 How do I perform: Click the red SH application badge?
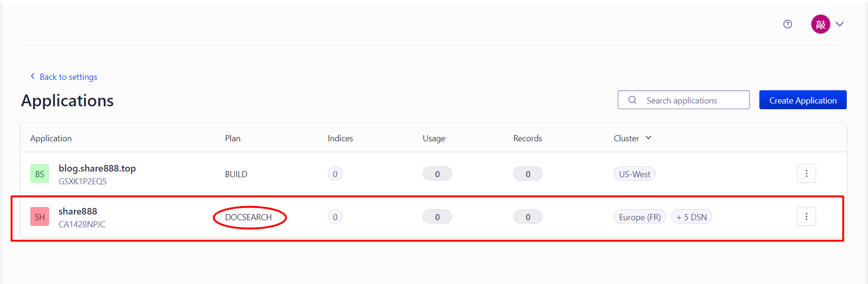click(x=40, y=216)
